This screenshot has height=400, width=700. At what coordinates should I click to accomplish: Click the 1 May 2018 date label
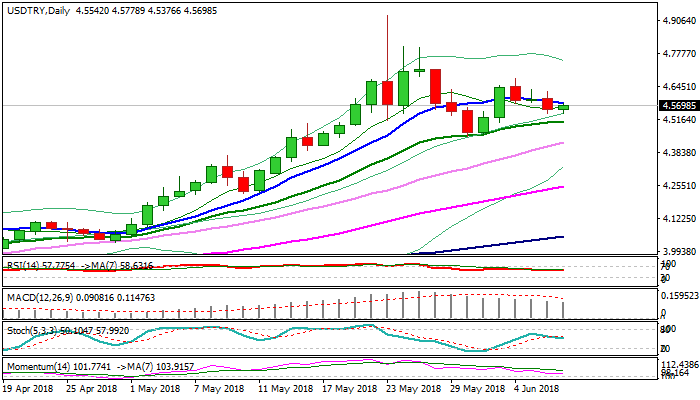click(x=154, y=387)
